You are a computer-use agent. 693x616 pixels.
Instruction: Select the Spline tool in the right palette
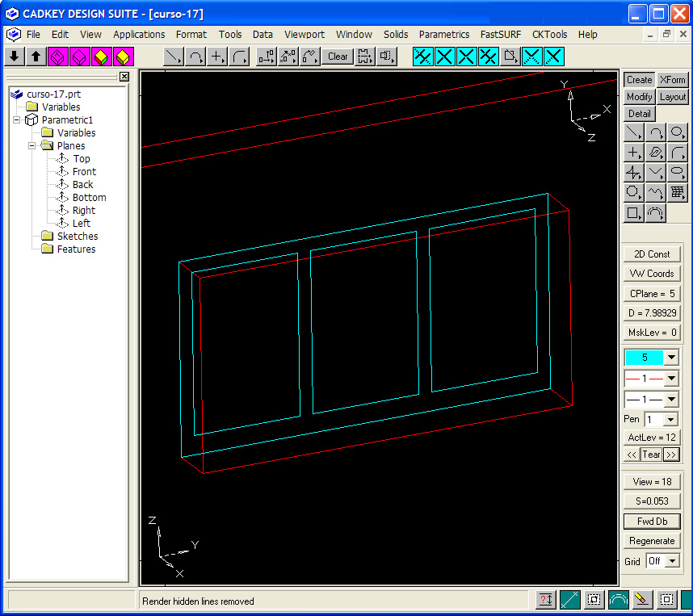coord(656,193)
